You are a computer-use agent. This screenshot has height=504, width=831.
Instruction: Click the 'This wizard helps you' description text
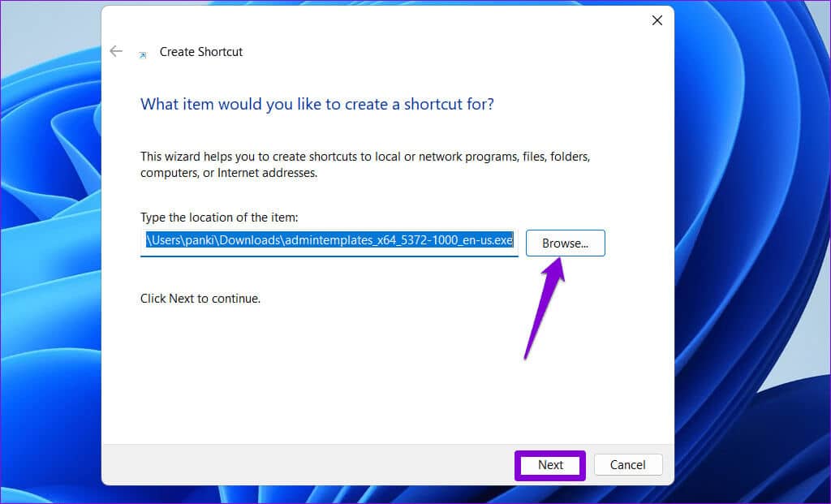tap(365, 165)
